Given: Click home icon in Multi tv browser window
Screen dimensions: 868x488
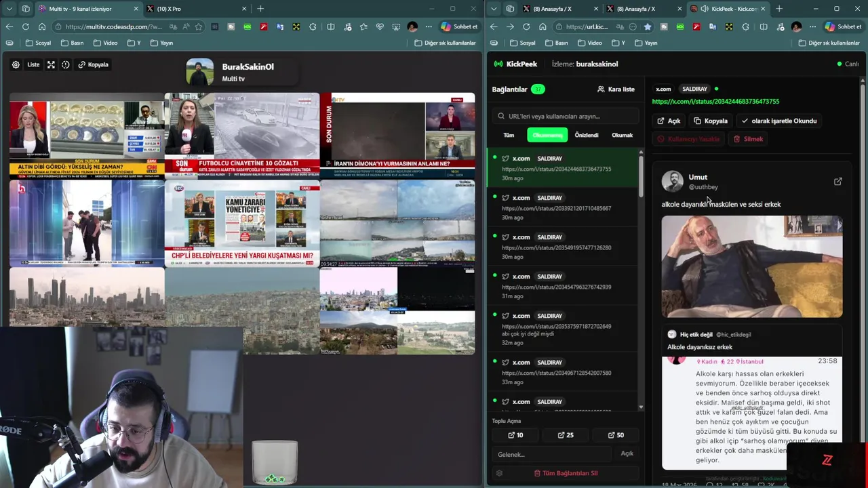Looking at the screenshot, I should pyautogui.click(x=42, y=26).
